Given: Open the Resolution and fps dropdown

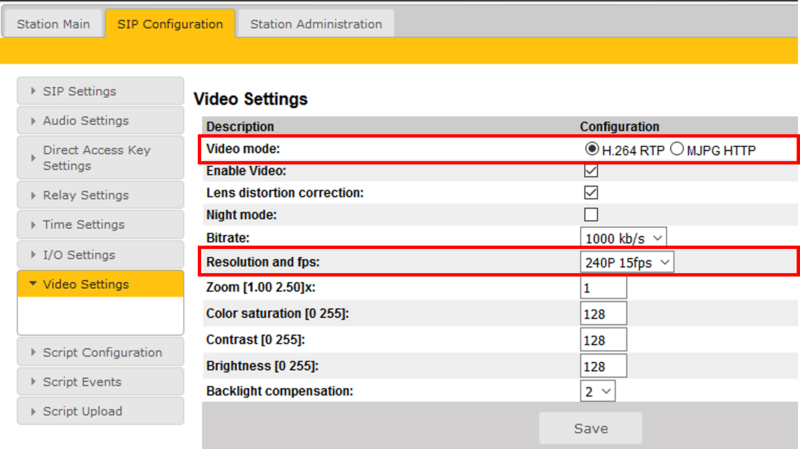Looking at the screenshot, I should tap(628, 262).
